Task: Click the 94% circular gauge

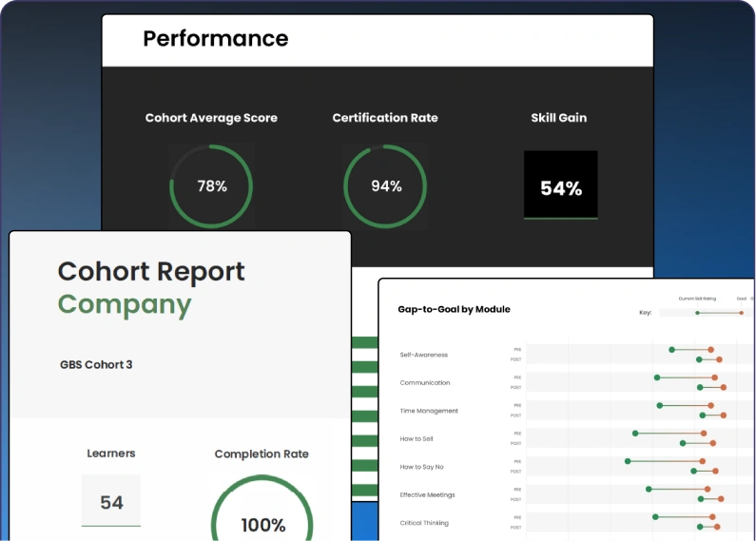Action: [x=385, y=186]
